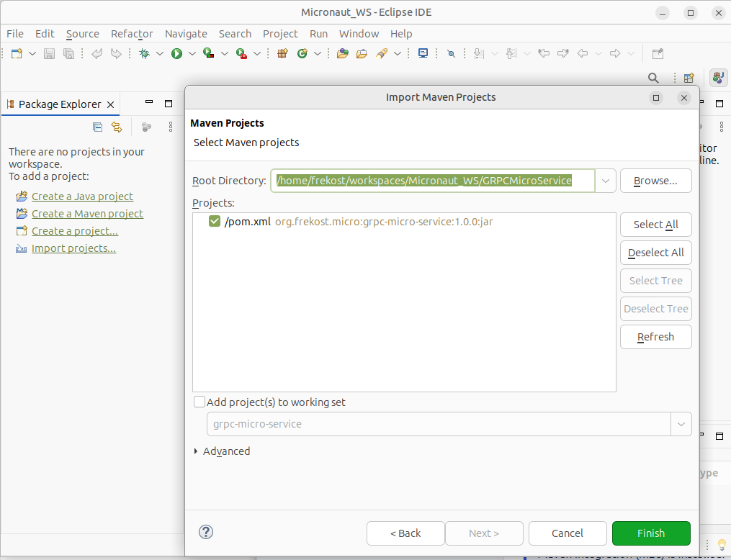Viewport: 731px width, 560px height.
Task: Toggle Link with Editor in Package Explorer
Action: tap(117, 127)
